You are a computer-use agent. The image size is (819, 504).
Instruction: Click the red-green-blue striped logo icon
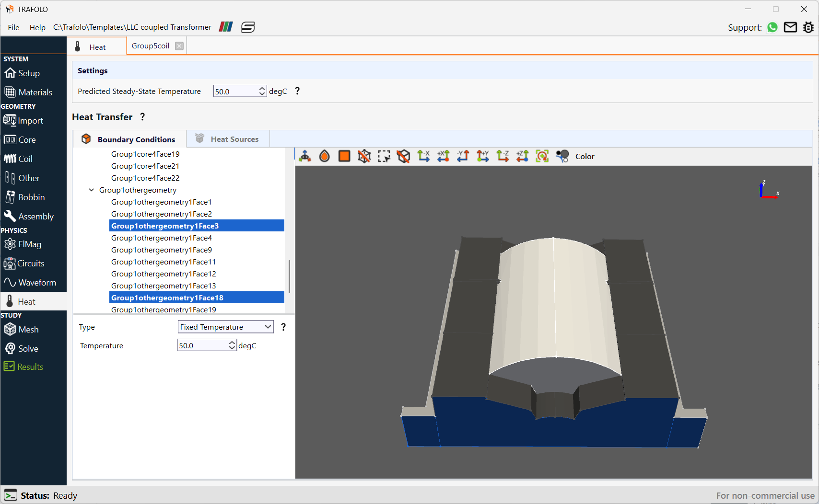pos(226,27)
